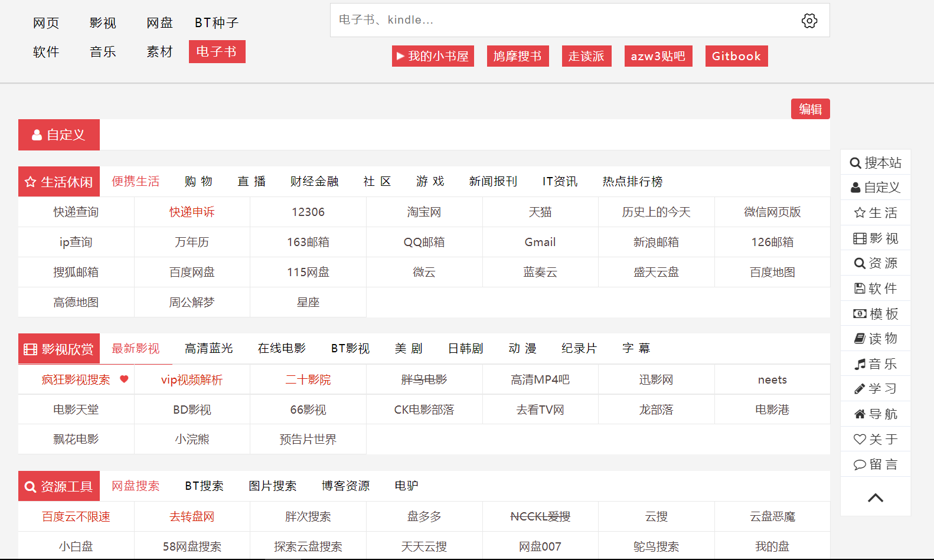Focus the 电子书 search input field
The image size is (934, 560).
pos(561,20)
